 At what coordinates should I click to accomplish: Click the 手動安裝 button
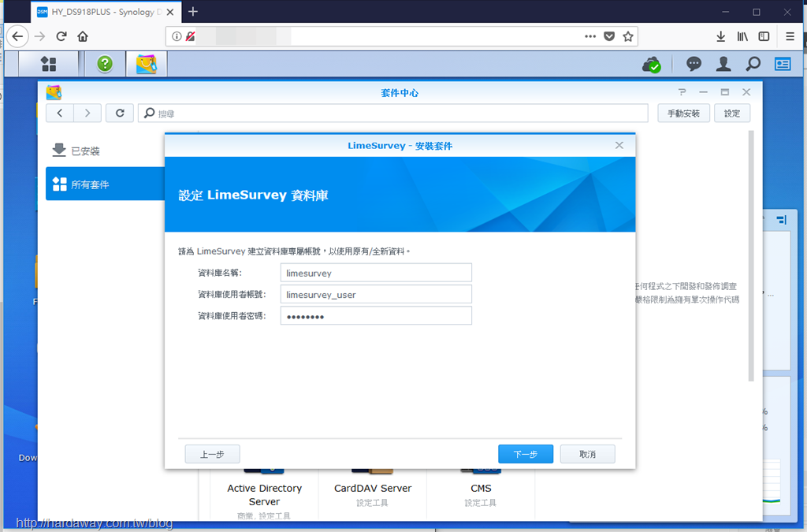pyautogui.click(x=683, y=113)
